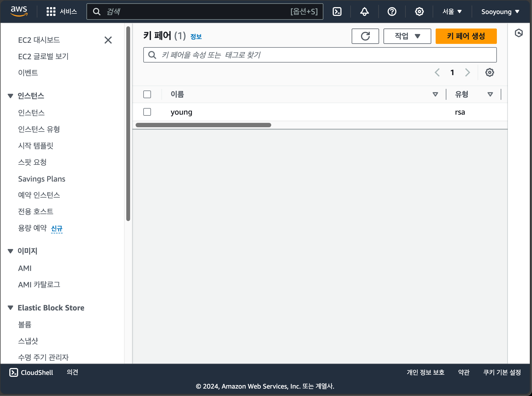Viewport: 532px width, 396px height.
Task: Open the notifications bell icon
Action: click(x=364, y=12)
